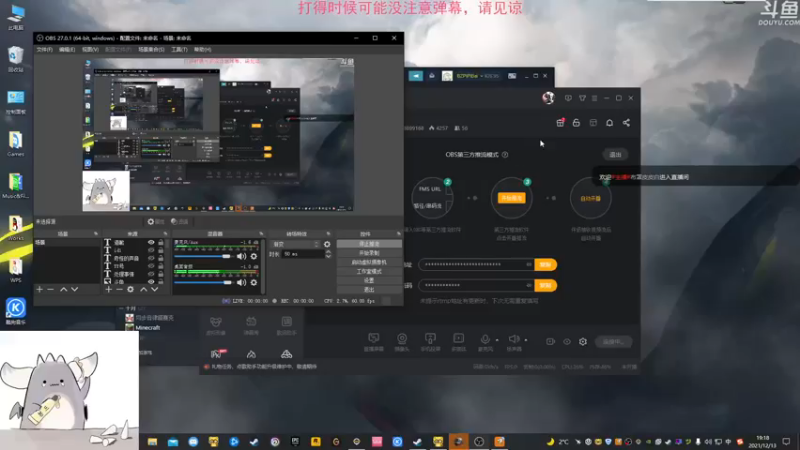Reveal stream URL with eye icon in first field
The height and width of the screenshot is (450, 800).
pos(529,264)
